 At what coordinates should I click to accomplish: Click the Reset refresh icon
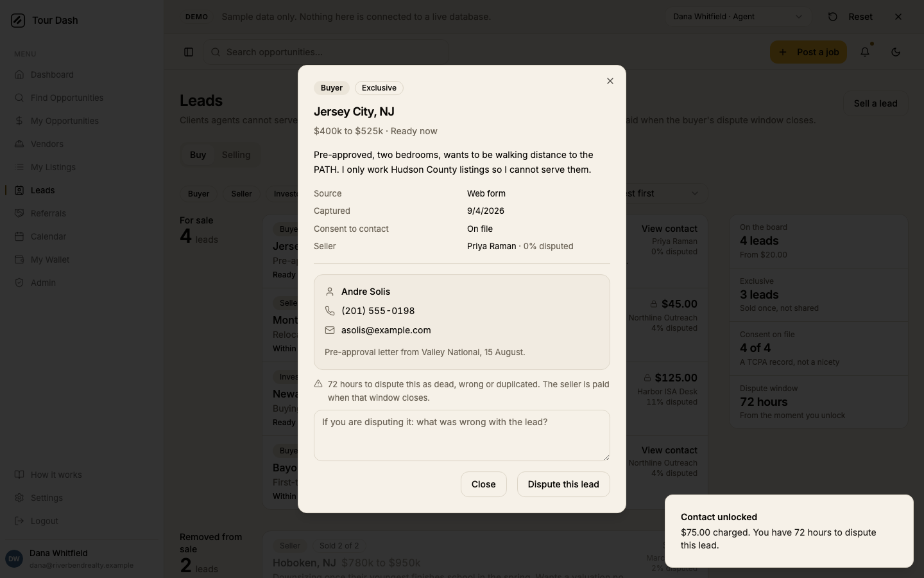833,17
